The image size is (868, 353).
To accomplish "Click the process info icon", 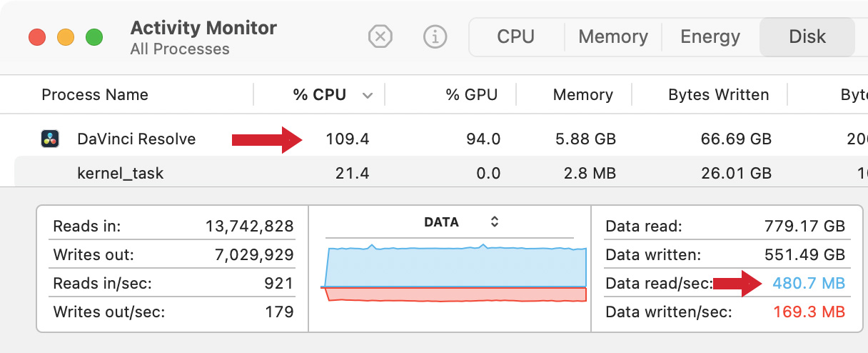I will tap(435, 36).
